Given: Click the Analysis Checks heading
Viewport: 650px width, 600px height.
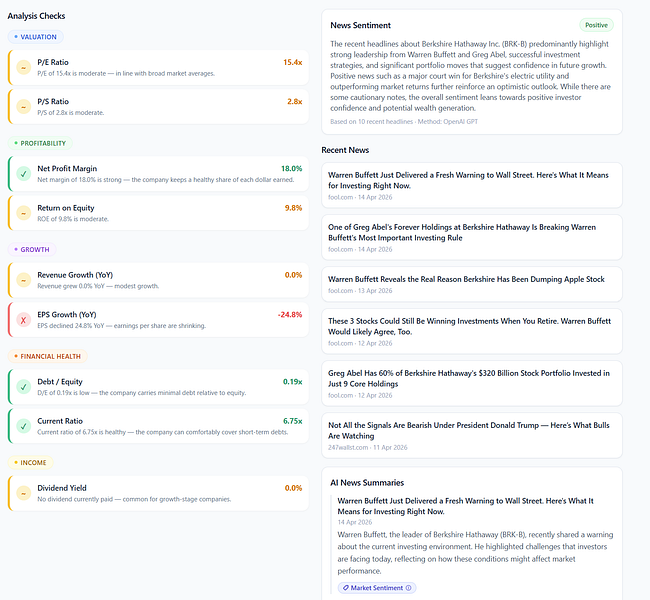Looking at the screenshot, I should coord(36,16).
